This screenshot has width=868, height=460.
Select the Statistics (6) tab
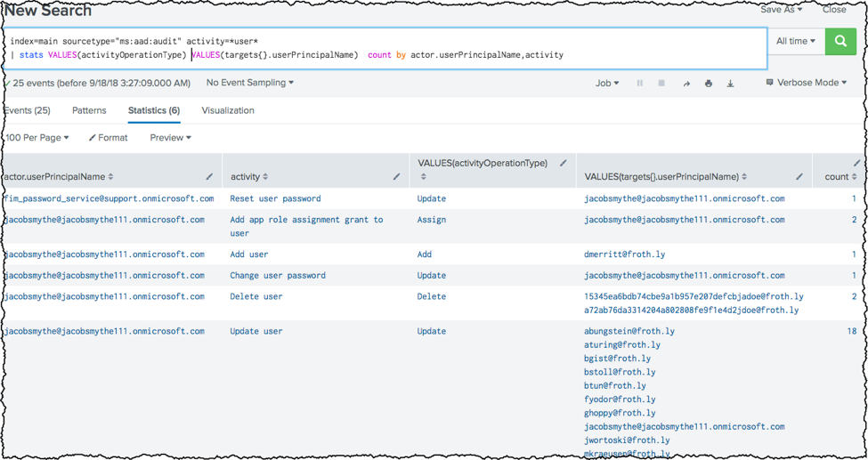click(x=154, y=110)
